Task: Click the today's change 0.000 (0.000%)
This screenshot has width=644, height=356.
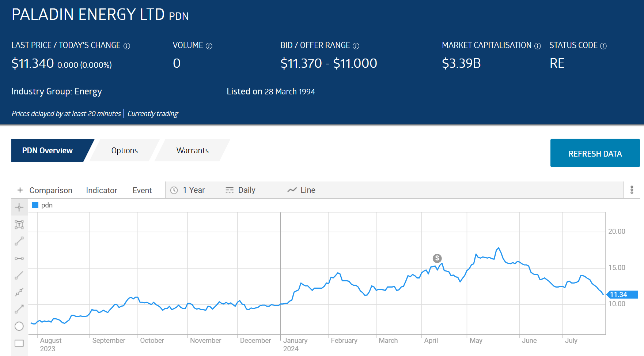Action: 84,65
